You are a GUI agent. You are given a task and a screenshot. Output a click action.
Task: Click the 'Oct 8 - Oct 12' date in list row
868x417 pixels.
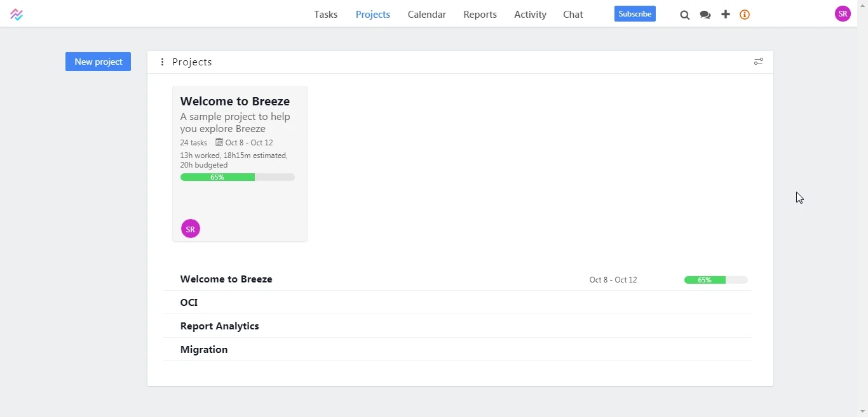pyautogui.click(x=613, y=280)
